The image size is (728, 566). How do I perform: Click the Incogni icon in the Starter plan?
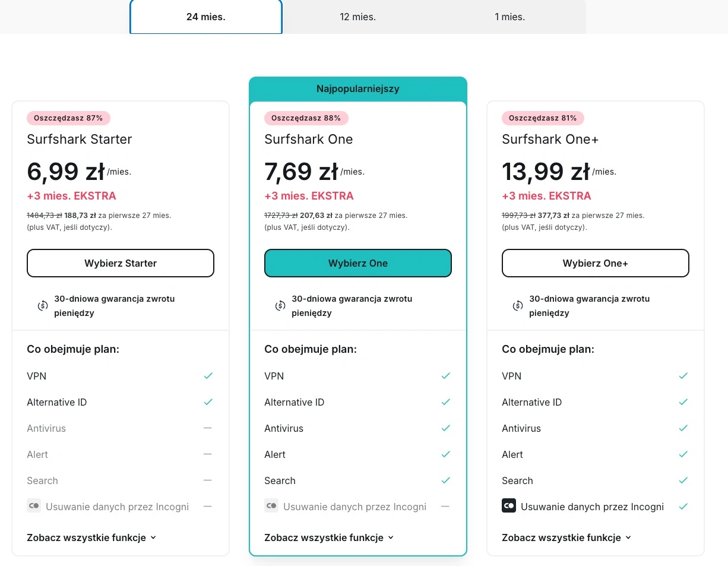[34, 507]
